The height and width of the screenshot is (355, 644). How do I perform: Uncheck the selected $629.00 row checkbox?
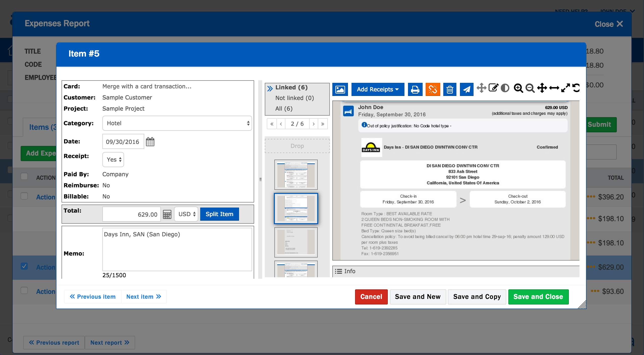coord(24,266)
